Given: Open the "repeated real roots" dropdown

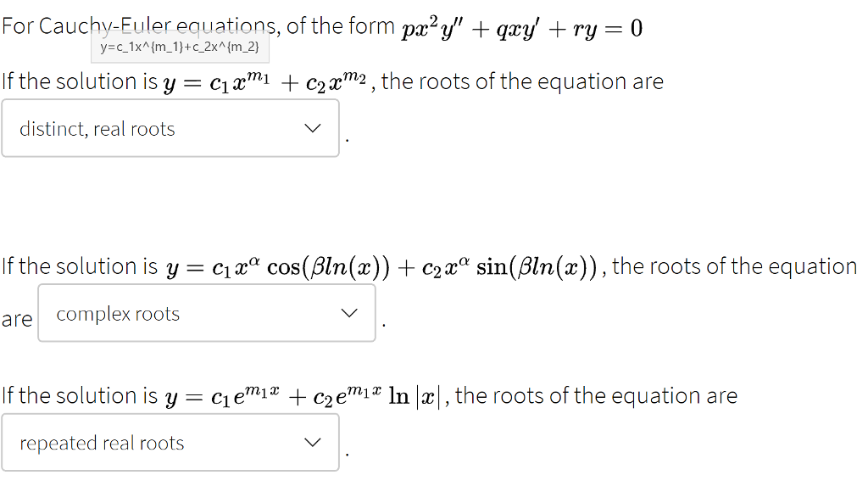Looking at the screenshot, I should pos(170,442).
